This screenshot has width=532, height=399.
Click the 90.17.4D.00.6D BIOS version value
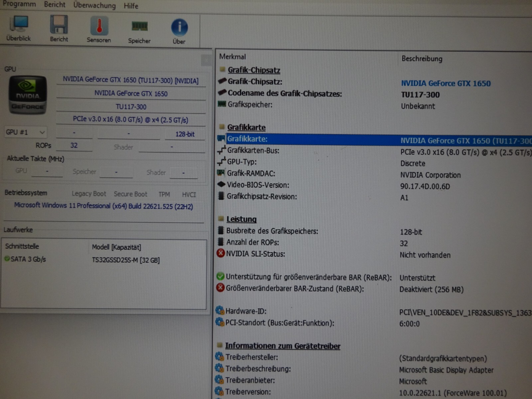click(425, 187)
